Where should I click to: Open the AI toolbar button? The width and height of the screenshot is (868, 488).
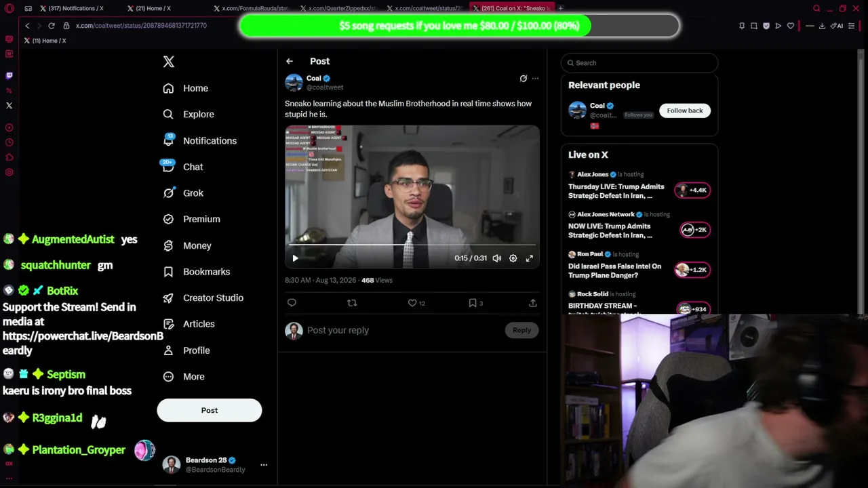[x=837, y=26]
